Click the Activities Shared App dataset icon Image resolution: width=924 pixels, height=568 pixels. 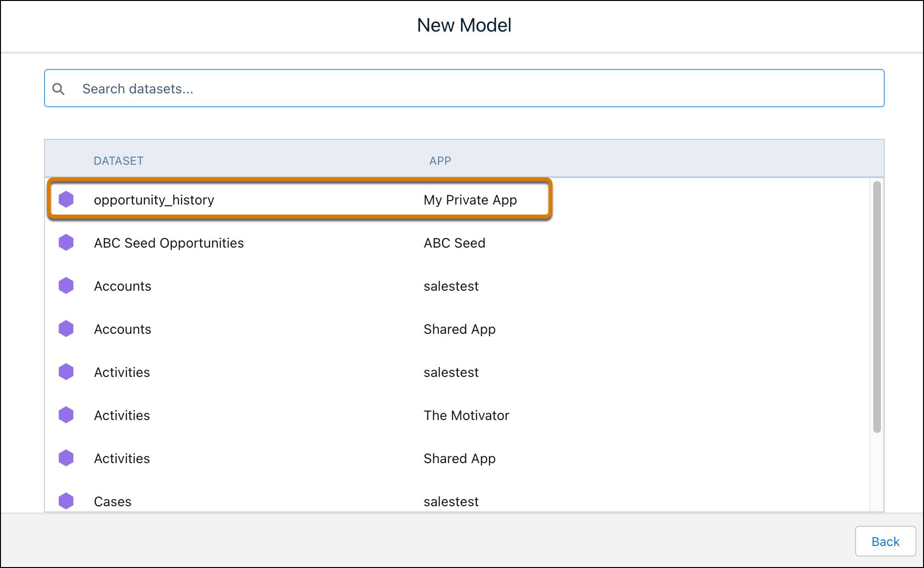(66, 458)
